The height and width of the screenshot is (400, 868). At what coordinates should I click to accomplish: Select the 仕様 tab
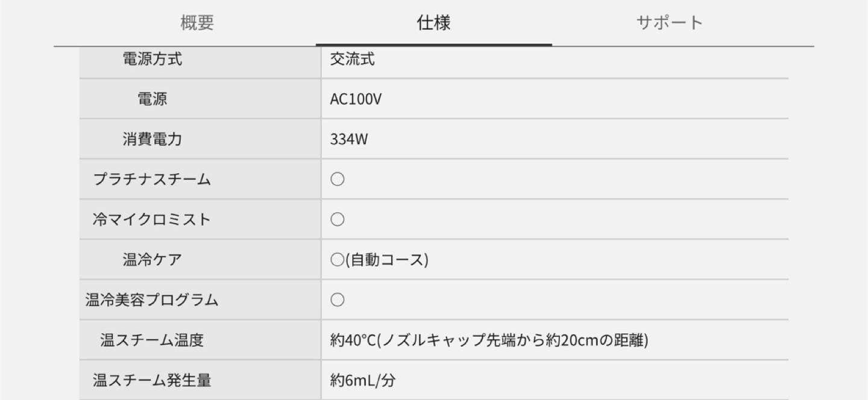point(433,23)
